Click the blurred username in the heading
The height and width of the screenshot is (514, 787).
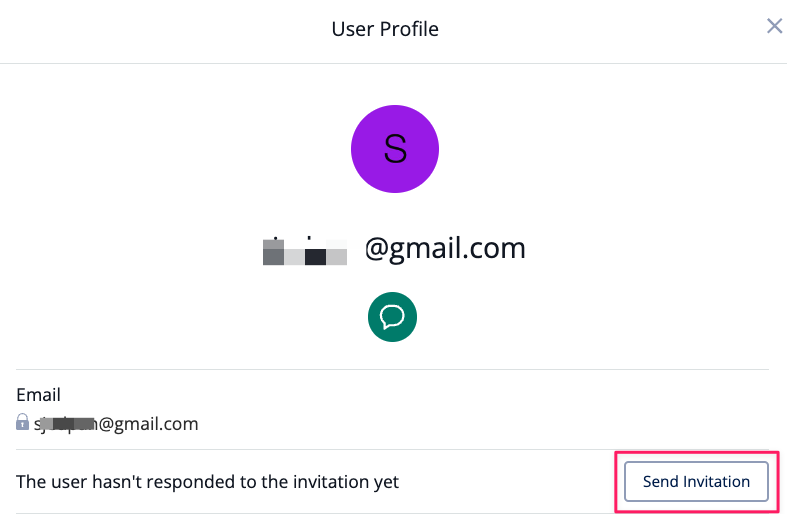point(304,250)
